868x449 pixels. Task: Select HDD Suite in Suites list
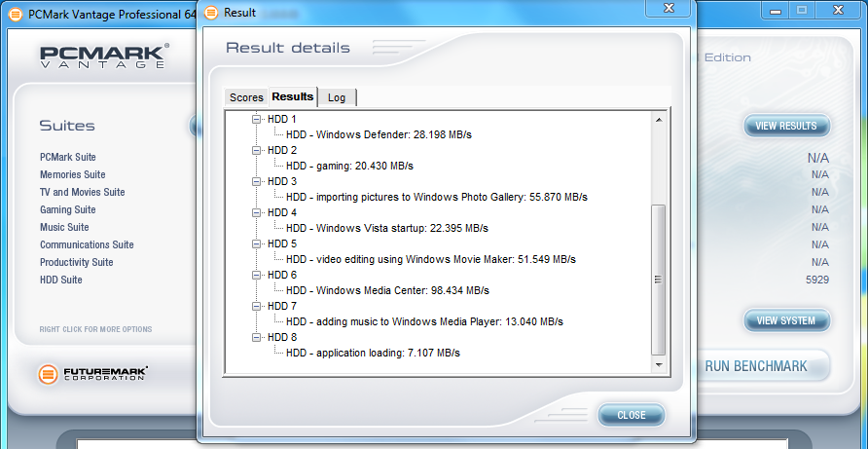[61, 280]
